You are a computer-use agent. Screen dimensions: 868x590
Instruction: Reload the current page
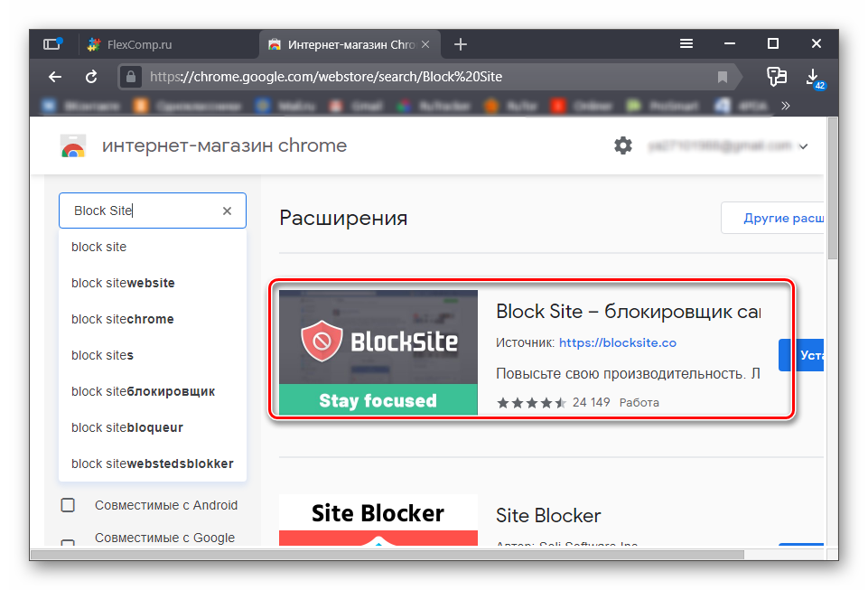[91, 77]
